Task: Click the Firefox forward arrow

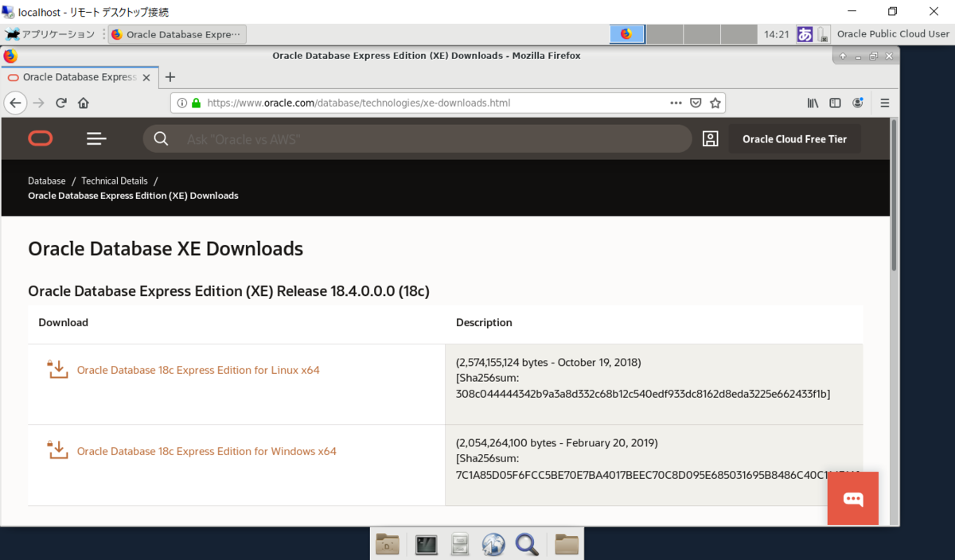Action: (x=38, y=103)
